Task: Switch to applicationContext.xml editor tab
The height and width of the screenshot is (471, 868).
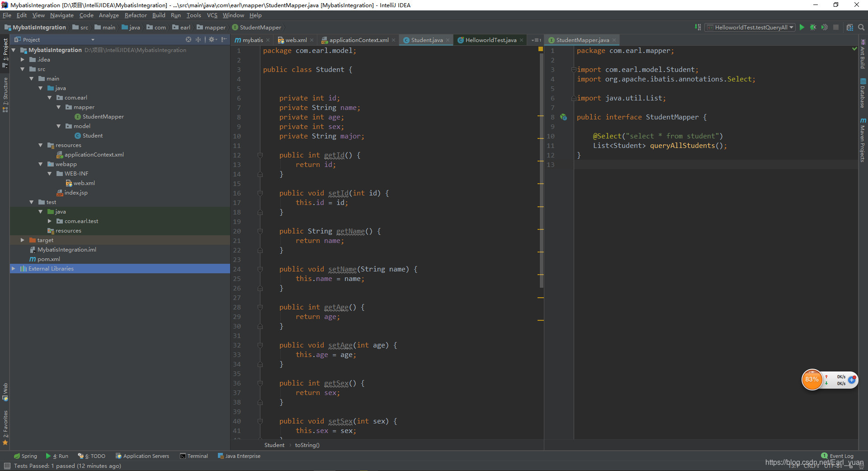Action: (x=359, y=40)
